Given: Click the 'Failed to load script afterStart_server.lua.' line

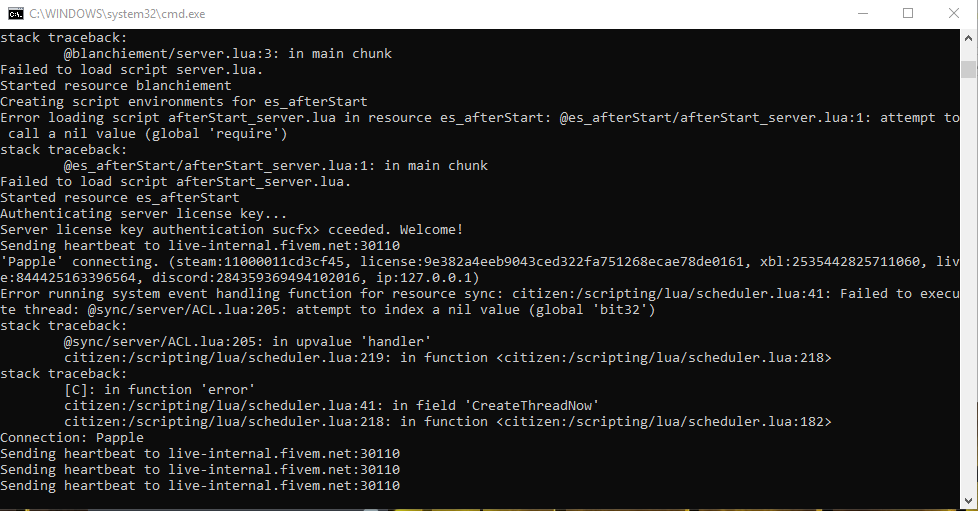Looking at the screenshot, I should tap(176, 182).
